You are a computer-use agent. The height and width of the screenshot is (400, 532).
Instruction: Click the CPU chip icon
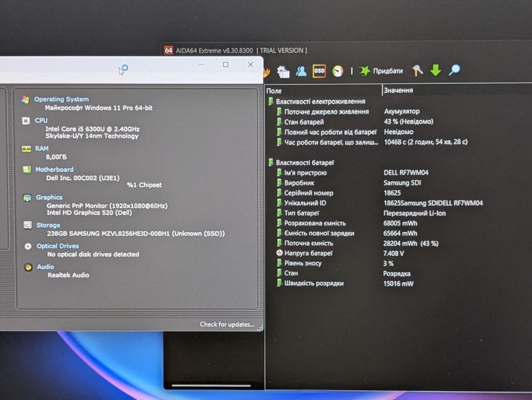[x=26, y=121]
